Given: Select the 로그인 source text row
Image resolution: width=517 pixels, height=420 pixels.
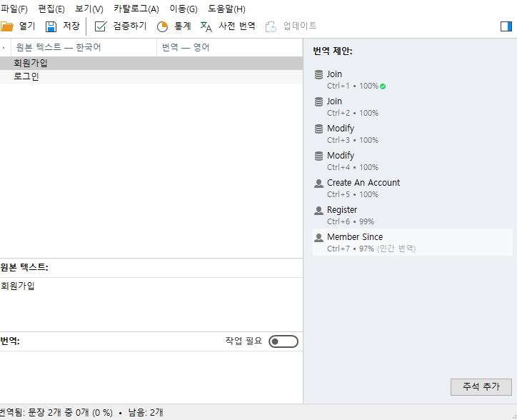Looking at the screenshot, I should pos(26,76).
